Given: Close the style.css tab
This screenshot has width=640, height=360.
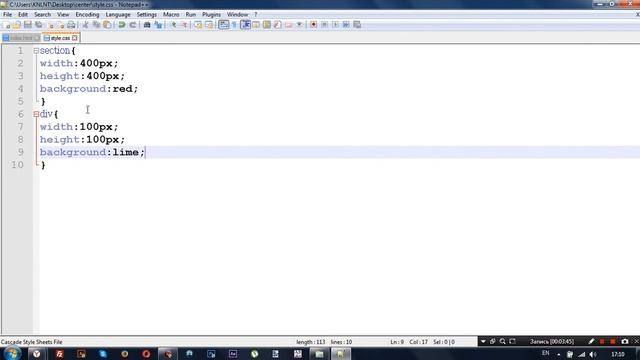Looking at the screenshot, I should (75, 38).
